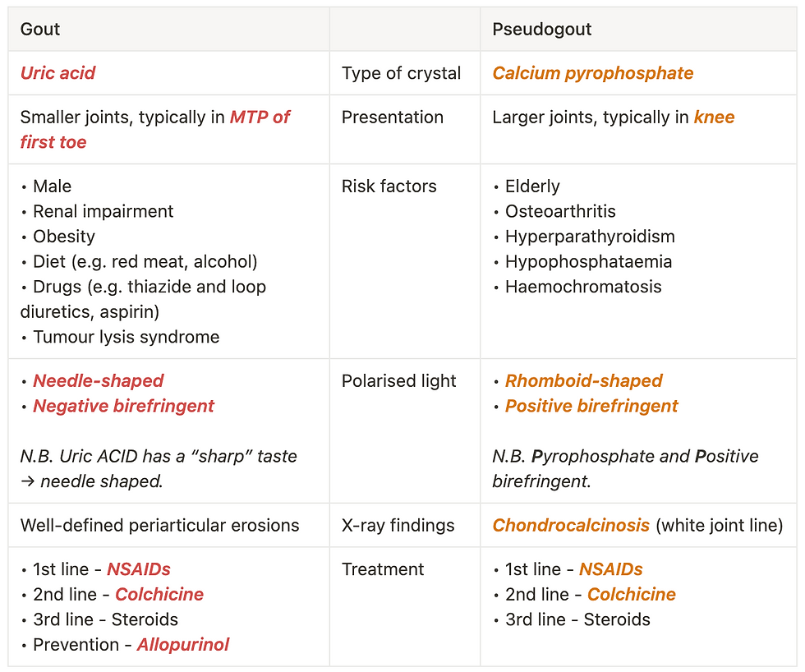
Task: Select the orange Calcium pyrophosphate text
Action: pos(592,73)
